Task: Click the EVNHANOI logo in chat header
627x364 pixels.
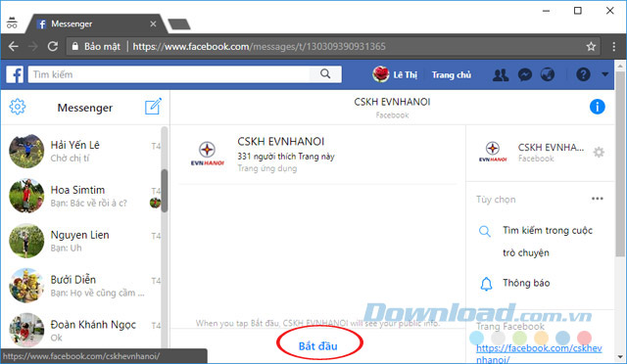Action: [x=207, y=154]
